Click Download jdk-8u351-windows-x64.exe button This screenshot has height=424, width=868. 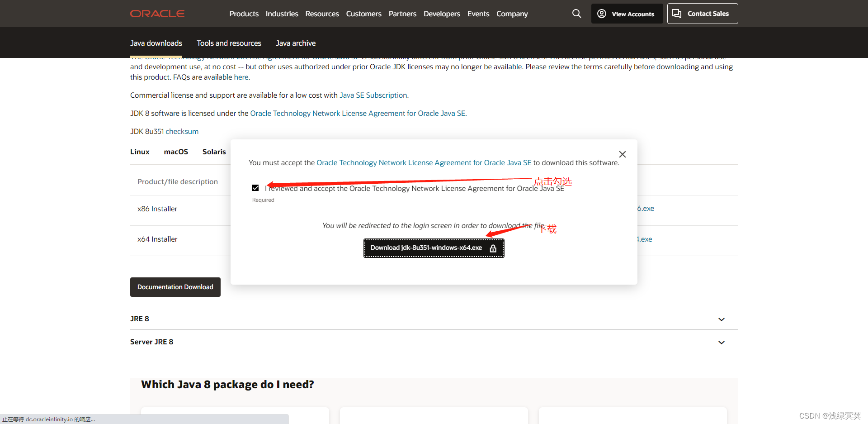pos(434,248)
